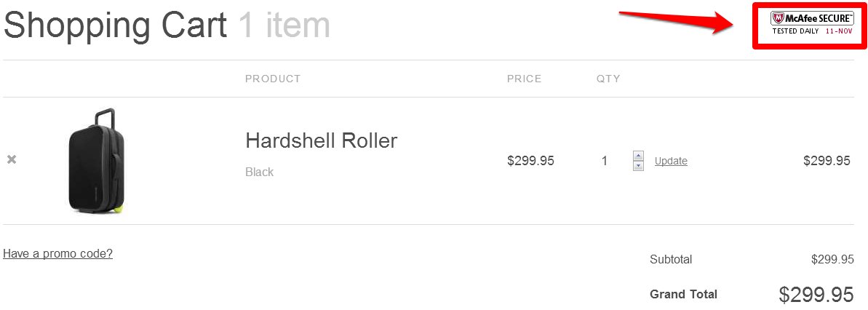Click the Grand Total amount
Image resolution: width=868 pixels, height=310 pixels.
point(816,295)
